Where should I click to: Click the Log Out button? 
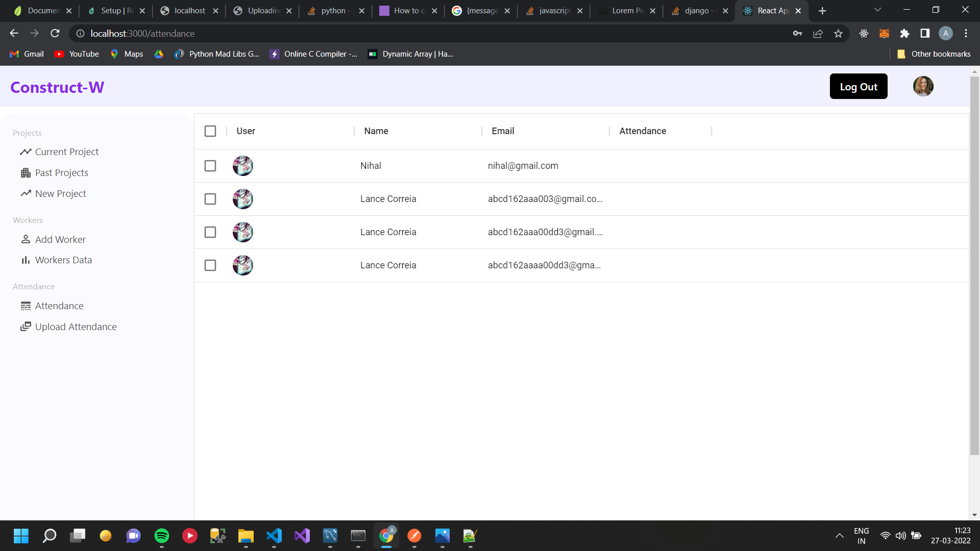859,86
